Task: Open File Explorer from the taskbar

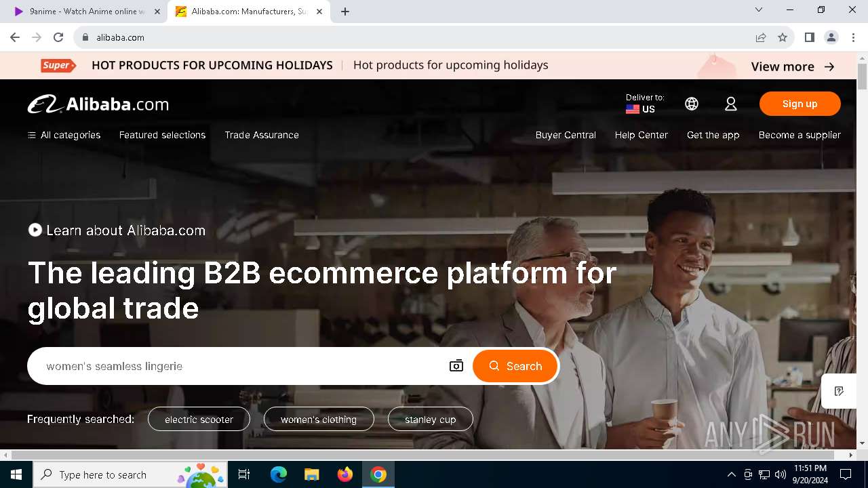Action: tap(312, 474)
